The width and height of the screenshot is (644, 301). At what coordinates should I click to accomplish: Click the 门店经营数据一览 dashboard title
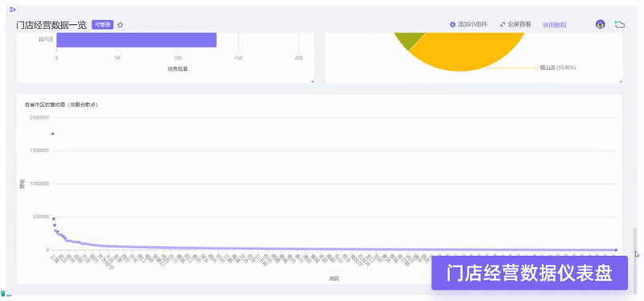(52, 25)
